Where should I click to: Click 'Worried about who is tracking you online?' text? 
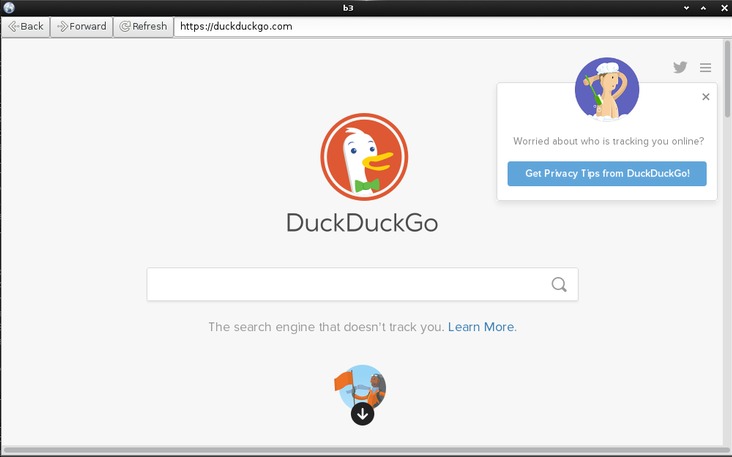point(608,141)
